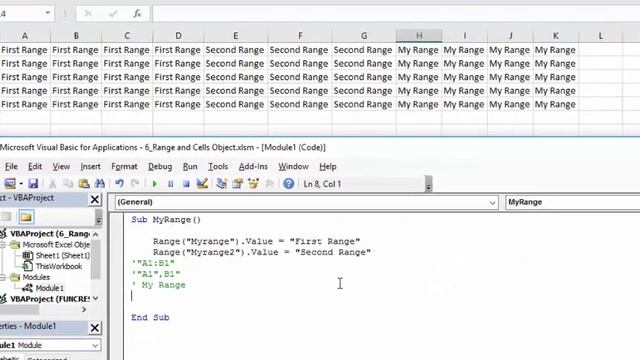This screenshot has height=360, width=640.
Task: Open the Project pane toolbar overflow arrow
Action: 98,217
